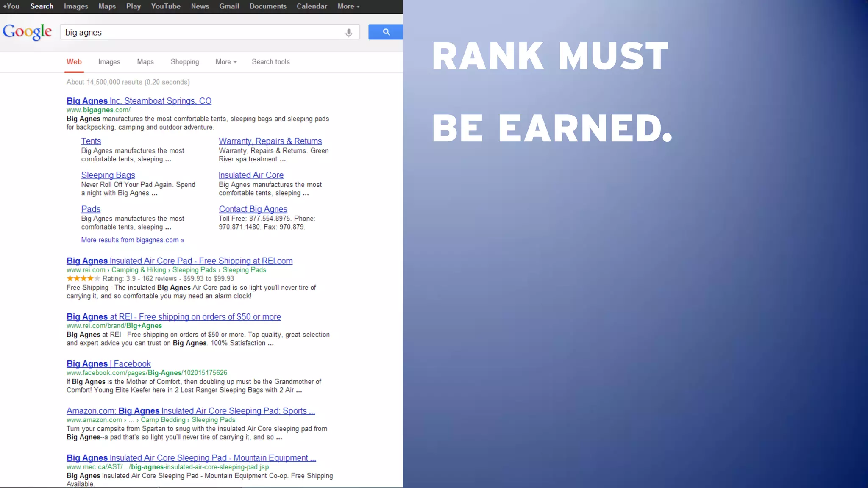This screenshot has width=868, height=488.
Task: Click the blue magnifier search button
Action: (x=386, y=32)
